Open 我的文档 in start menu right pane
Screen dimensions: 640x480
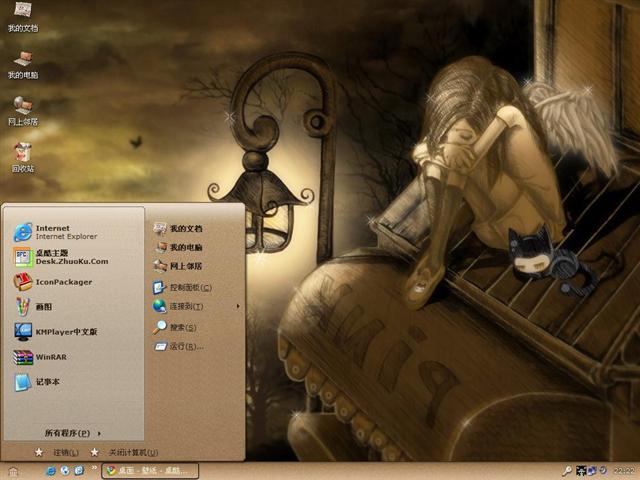[178, 229]
